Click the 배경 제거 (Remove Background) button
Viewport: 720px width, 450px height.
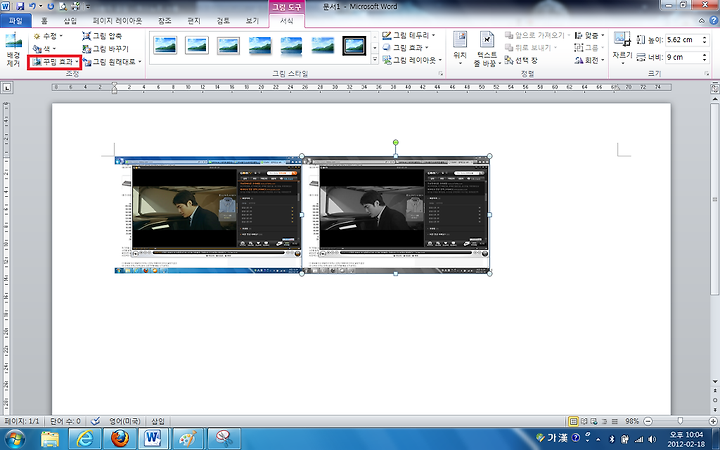click(13, 50)
